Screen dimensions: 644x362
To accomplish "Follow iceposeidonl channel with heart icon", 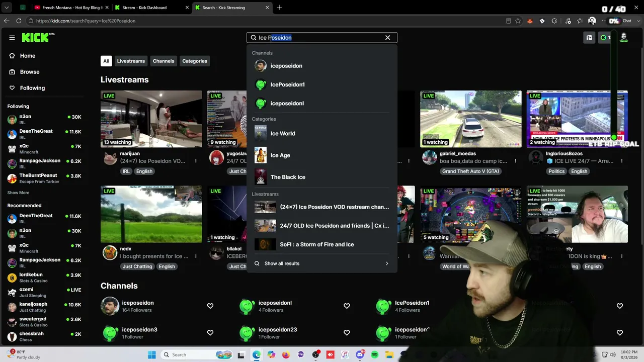I will pos(347,306).
